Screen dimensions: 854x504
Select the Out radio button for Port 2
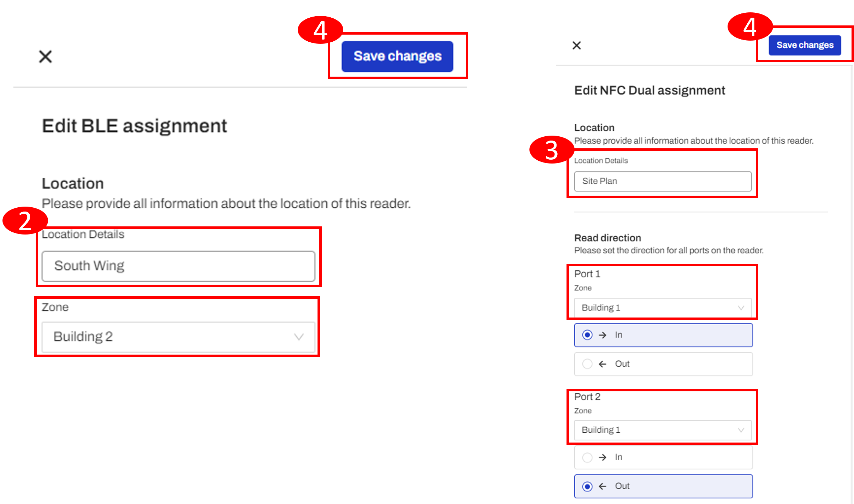587,486
